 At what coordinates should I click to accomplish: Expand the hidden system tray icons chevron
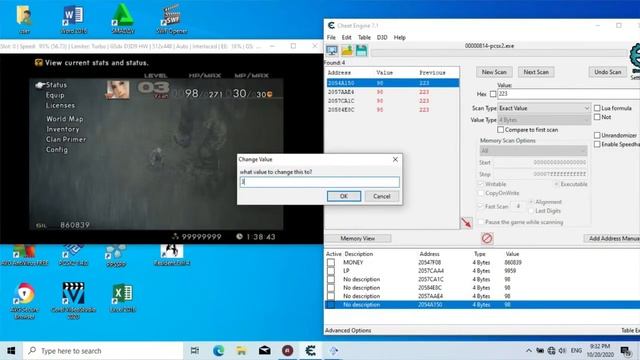click(529, 351)
